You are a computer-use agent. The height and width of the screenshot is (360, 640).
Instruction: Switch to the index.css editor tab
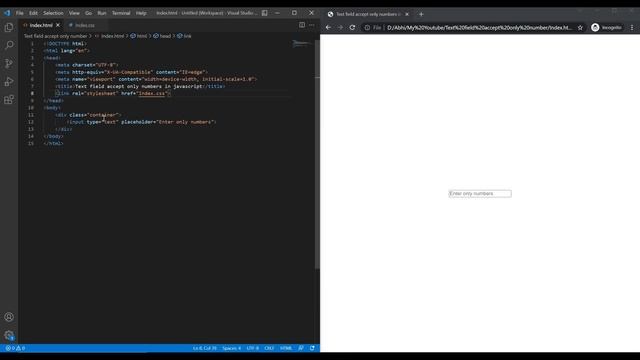84,25
